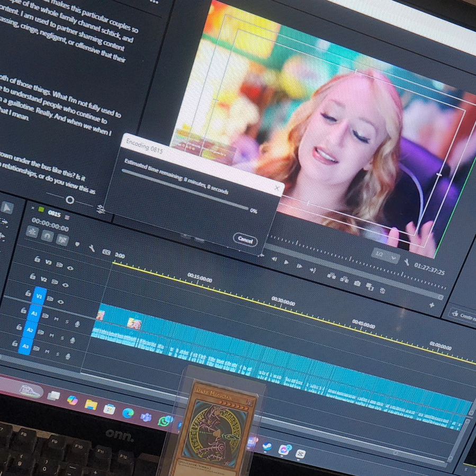Toggle insert sequences as nests button

pyautogui.click(x=32, y=231)
